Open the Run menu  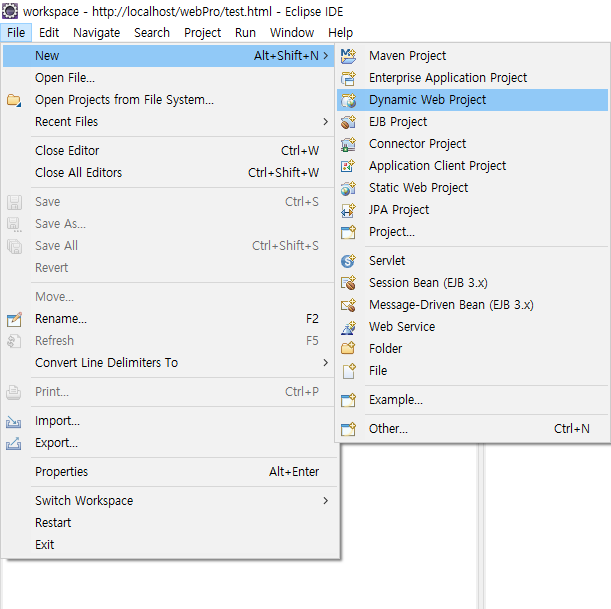tap(245, 32)
